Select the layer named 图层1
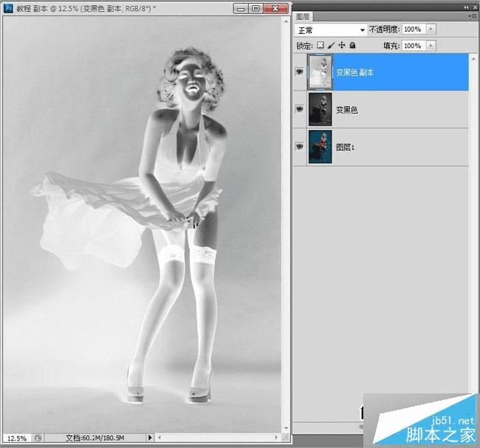 pos(381,147)
